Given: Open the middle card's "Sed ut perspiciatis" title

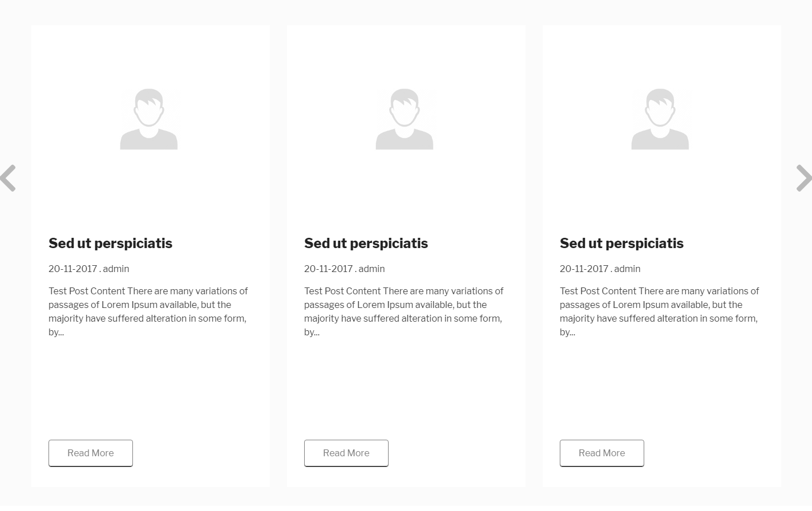Looking at the screenshot, I should tap(366, 244).
